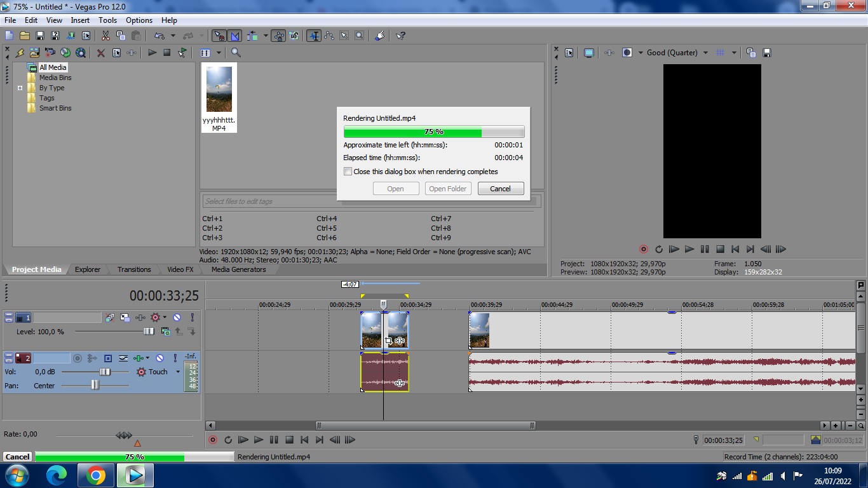Image resolution: width=868 pixels, height=488 pixels.
Task: Open automation settings dropdown on video track 1
Action: click(x=165, y=317)
